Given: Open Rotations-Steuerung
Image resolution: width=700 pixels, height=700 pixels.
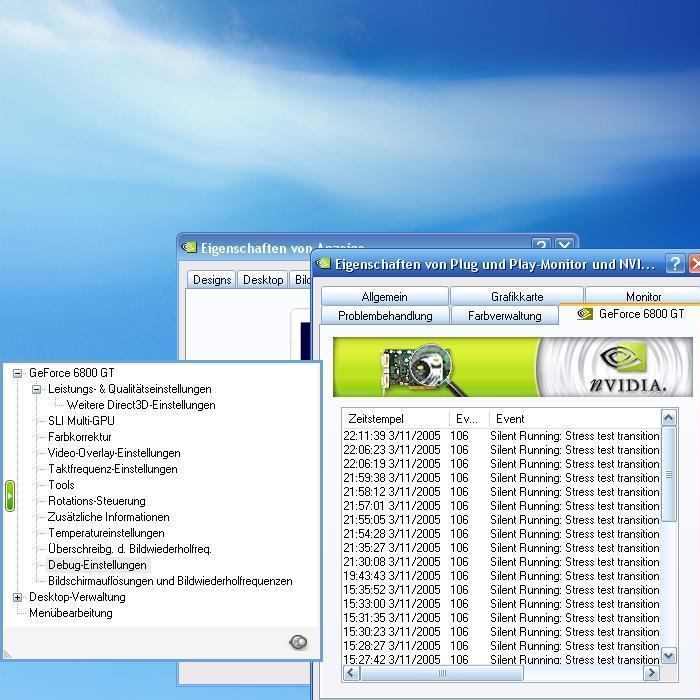Looking at the screenshot, I should tap(96, 501).
